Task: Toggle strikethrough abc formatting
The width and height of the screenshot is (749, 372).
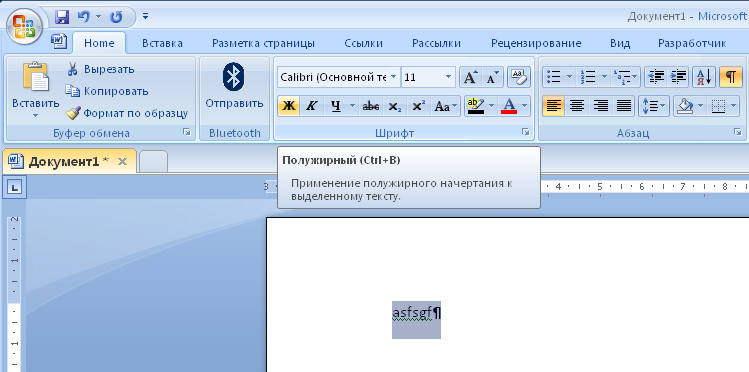Action: tap(371, 106)
